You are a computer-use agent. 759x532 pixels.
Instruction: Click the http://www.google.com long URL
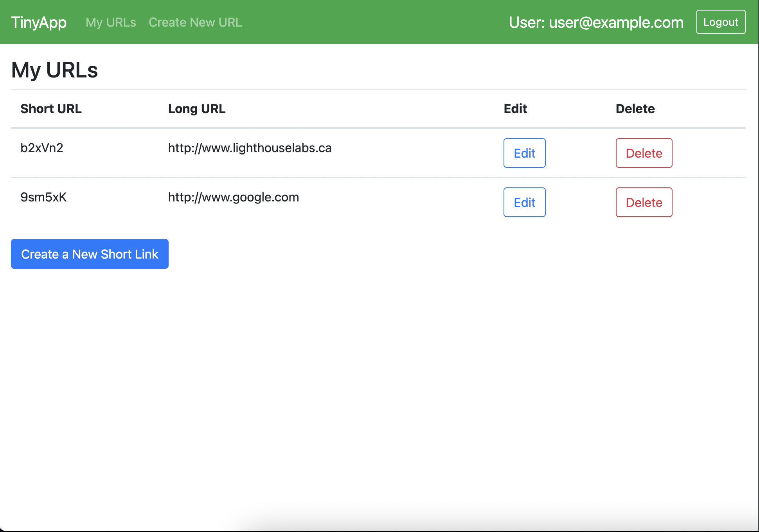click(233, 197)
